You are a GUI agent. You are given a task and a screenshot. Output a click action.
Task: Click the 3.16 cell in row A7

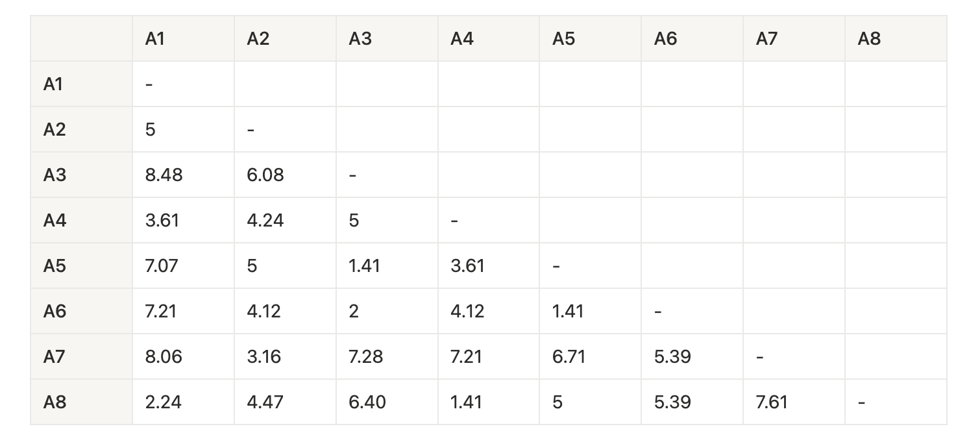tap(264, 357)
